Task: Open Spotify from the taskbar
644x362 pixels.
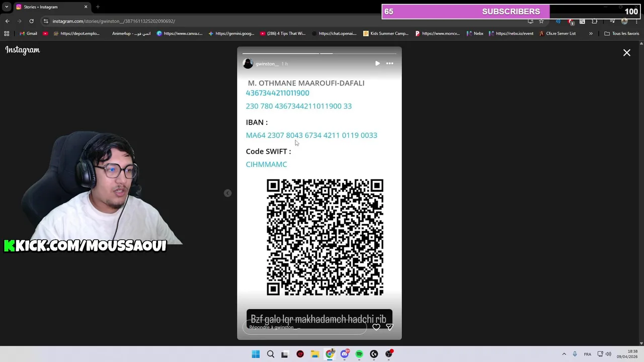Action: (x=359, y=354)
